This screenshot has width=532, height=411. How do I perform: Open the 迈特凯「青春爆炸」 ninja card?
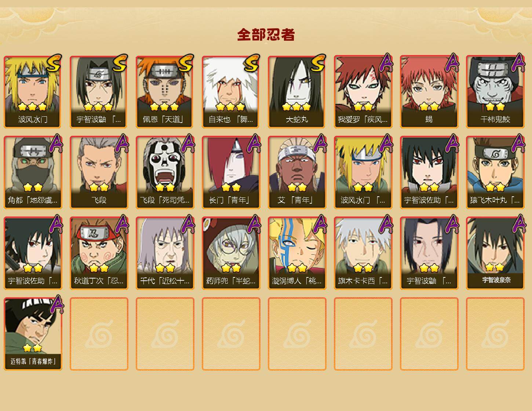point(33,334)
